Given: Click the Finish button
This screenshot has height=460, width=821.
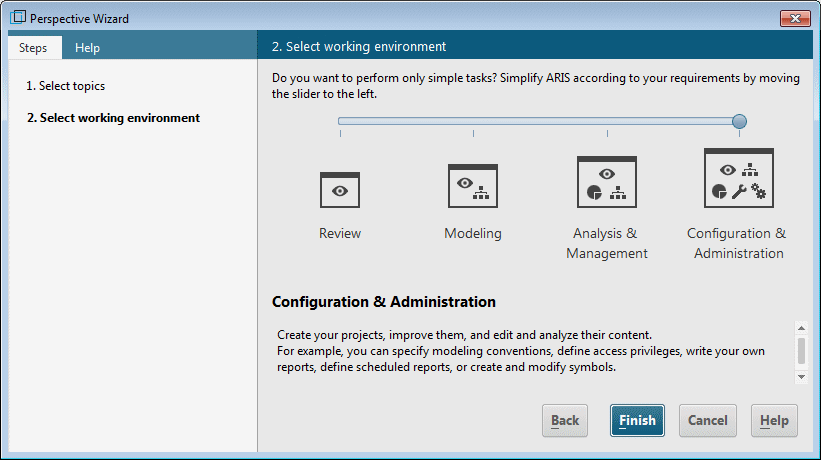Looking at the screenshot, I should click(x=637, y=420).
